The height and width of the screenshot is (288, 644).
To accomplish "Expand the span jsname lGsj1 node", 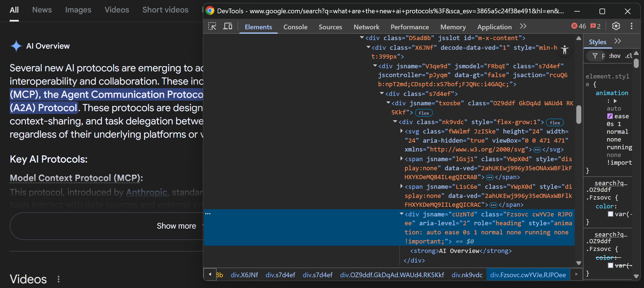I will tap(401, 159).
